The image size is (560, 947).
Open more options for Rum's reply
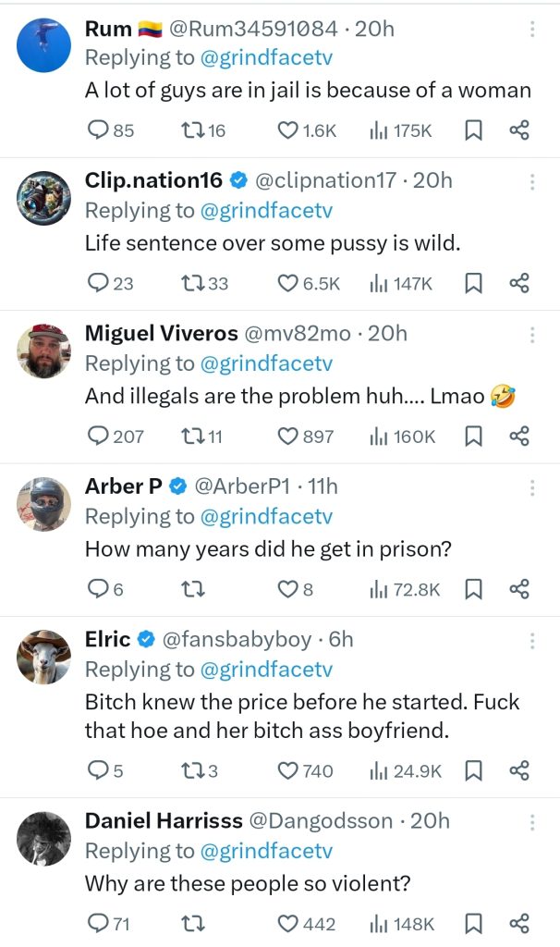point(532,30)
